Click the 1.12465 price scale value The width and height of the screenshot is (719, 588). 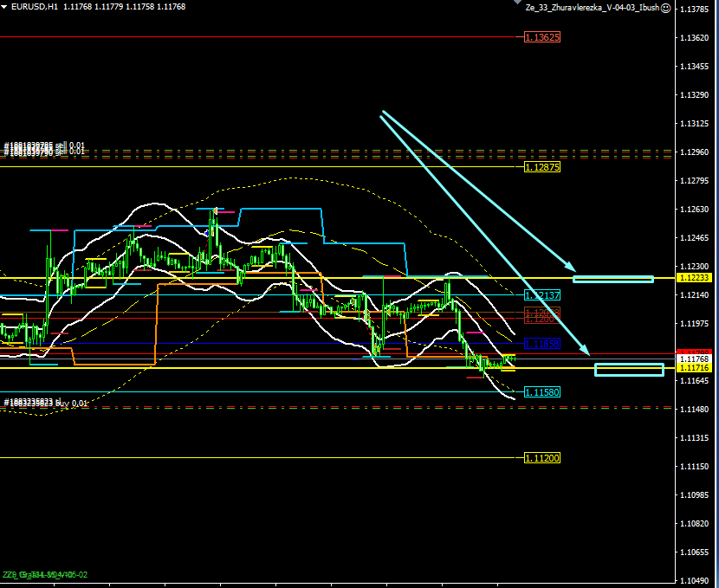pos(695,238)
